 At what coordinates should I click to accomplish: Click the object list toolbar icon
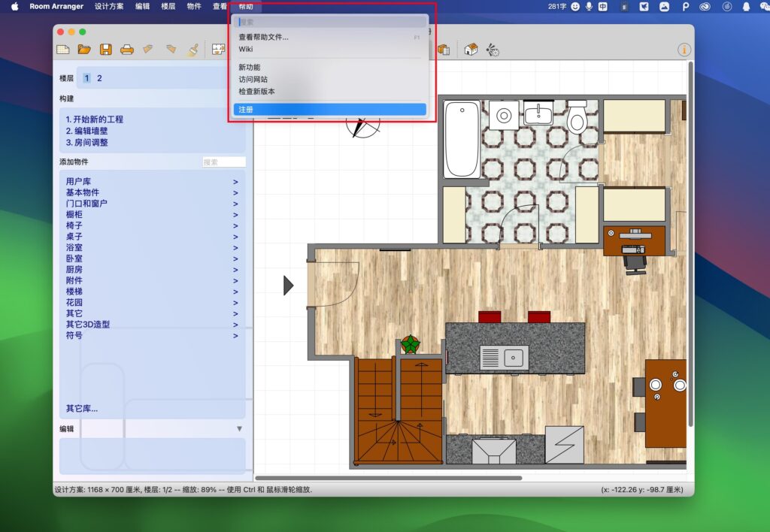(x=444, y=49)
